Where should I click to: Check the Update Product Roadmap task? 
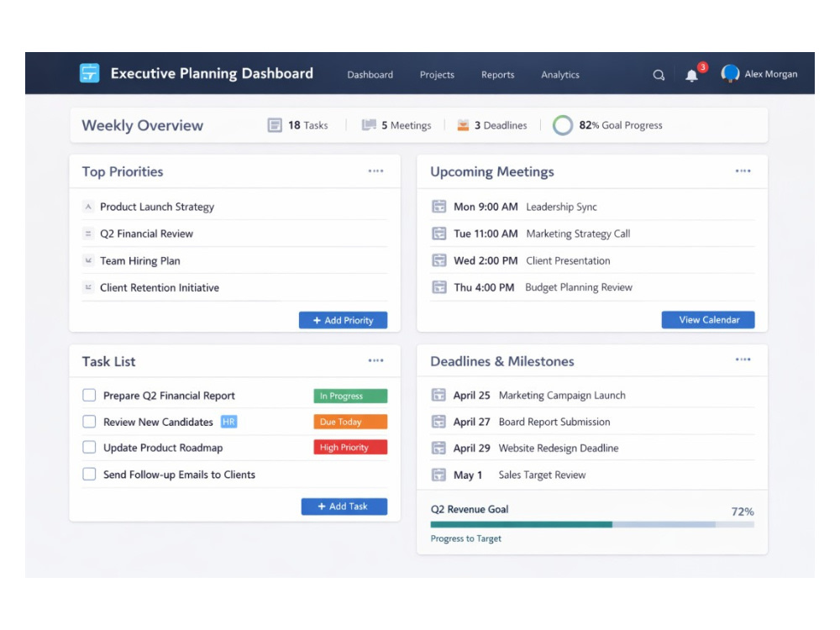click(x=89, y=448)
